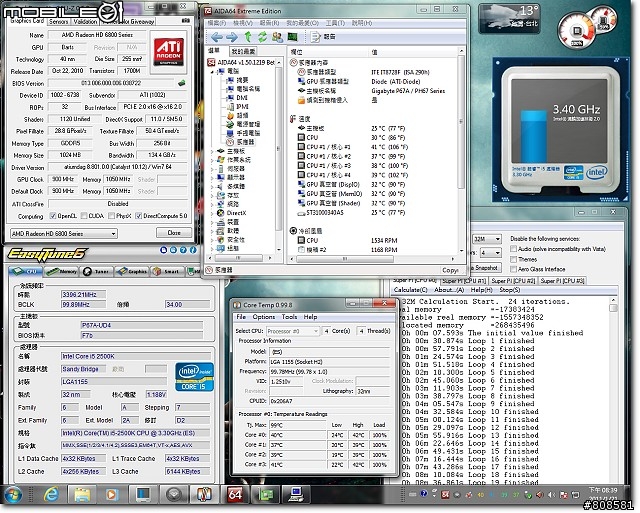Click AIDA64 report page icon
The height and width of the screenshot is (513, 640).
coord(316,37)
